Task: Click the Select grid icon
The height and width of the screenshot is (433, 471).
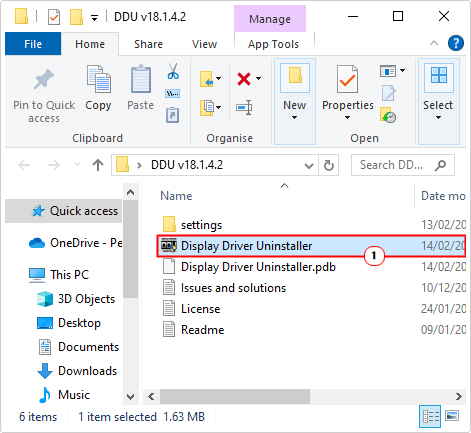Action: (439, 75)
